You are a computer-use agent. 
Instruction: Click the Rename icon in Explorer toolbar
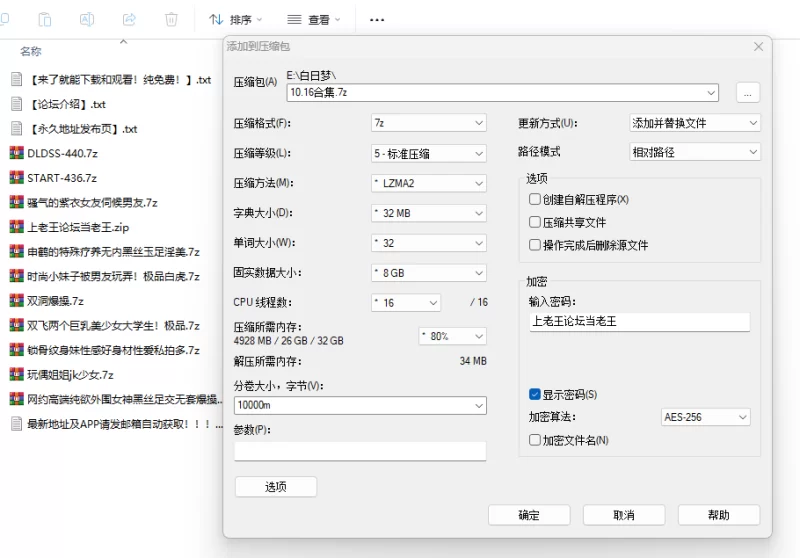click(87, 19)
